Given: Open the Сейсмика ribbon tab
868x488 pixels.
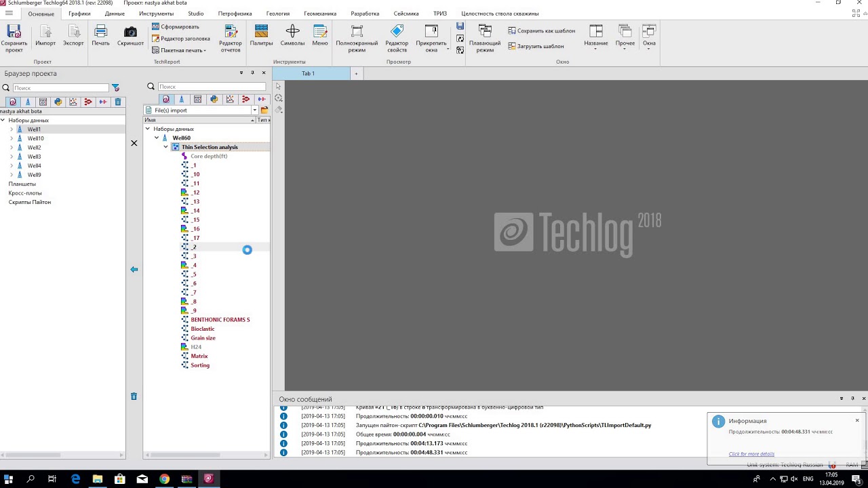Looking at the screenshot, I should (x=406, y=14).
